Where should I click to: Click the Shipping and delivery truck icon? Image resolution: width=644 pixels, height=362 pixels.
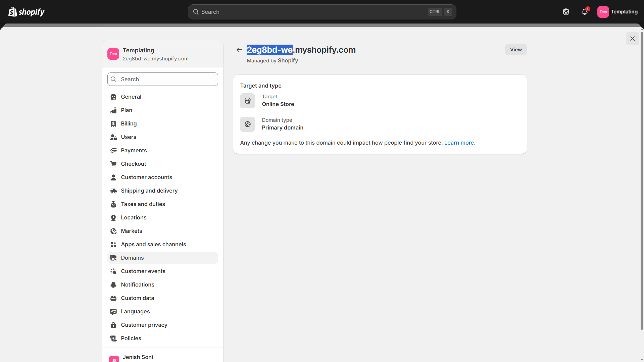click(x=113, y=191)
